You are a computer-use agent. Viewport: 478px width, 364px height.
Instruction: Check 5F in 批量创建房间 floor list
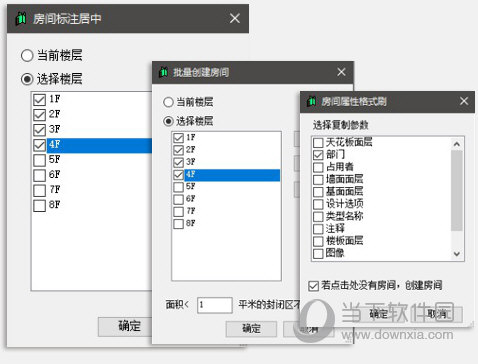179,187
